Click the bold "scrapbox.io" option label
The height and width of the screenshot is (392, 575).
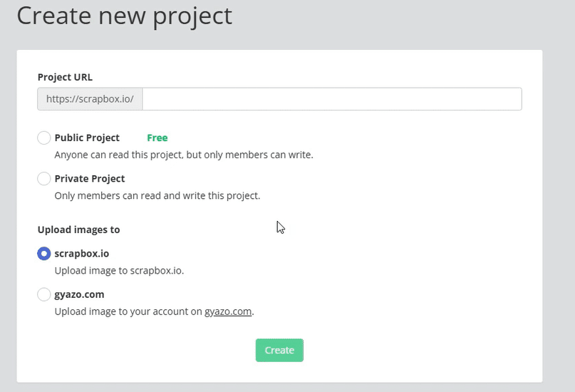[81, 254]
